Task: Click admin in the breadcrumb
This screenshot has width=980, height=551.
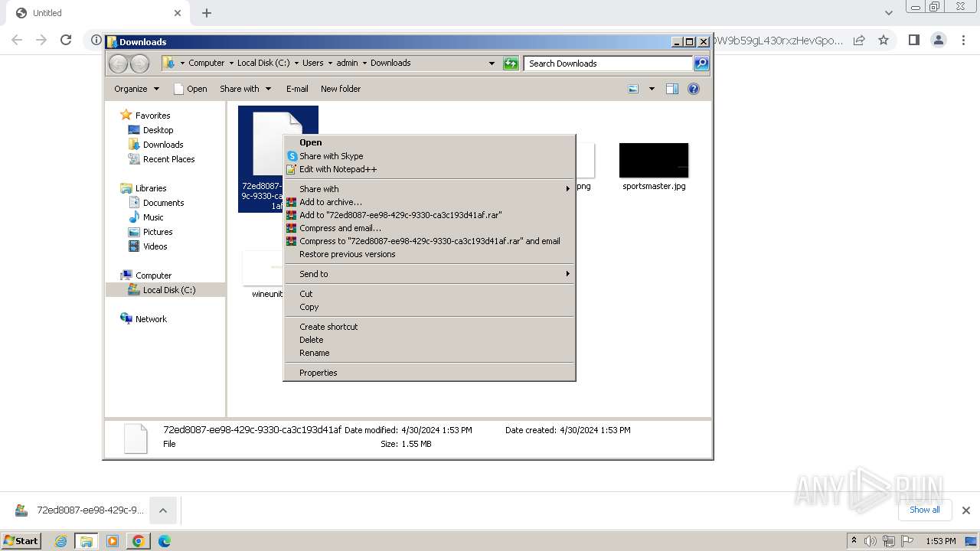Action: pos(347,64)
